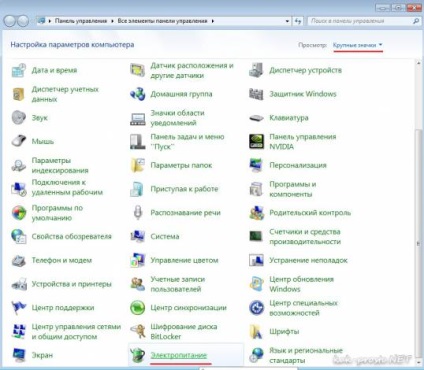Click the Домашняя группа icon
Viewport: 424px width, 370px height.
[x=137, y=94]
